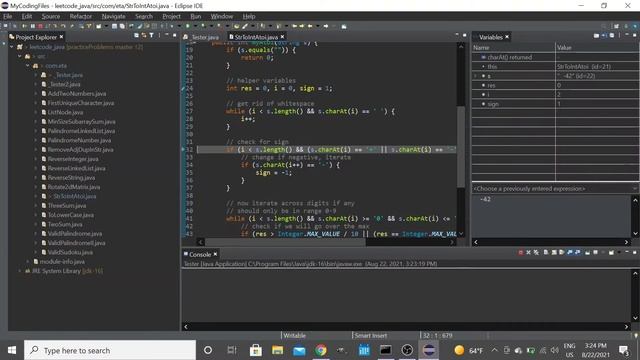The height and width of the screenshot is (360, 640).
Task: Open Microsoft Store from taskbar
Action: pyautogui.click(x=256, y=350)
